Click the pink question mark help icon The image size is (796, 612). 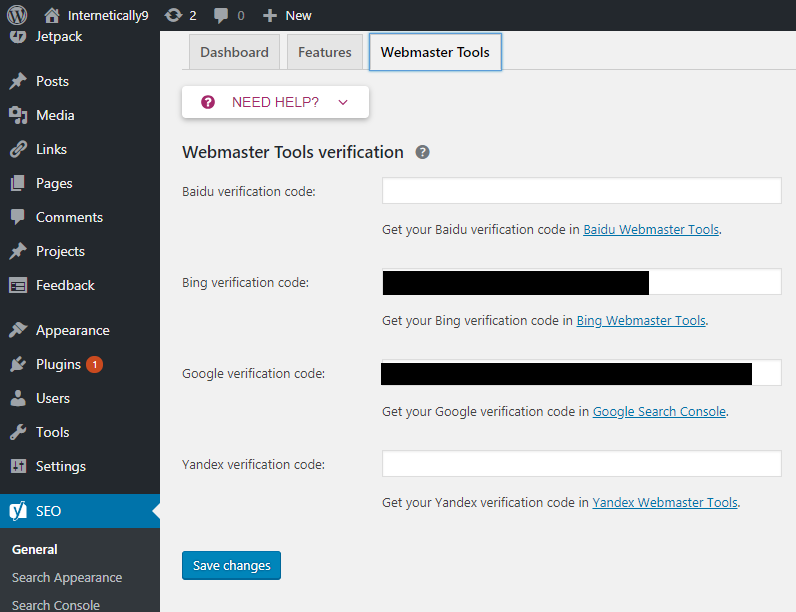coord(208,102)
